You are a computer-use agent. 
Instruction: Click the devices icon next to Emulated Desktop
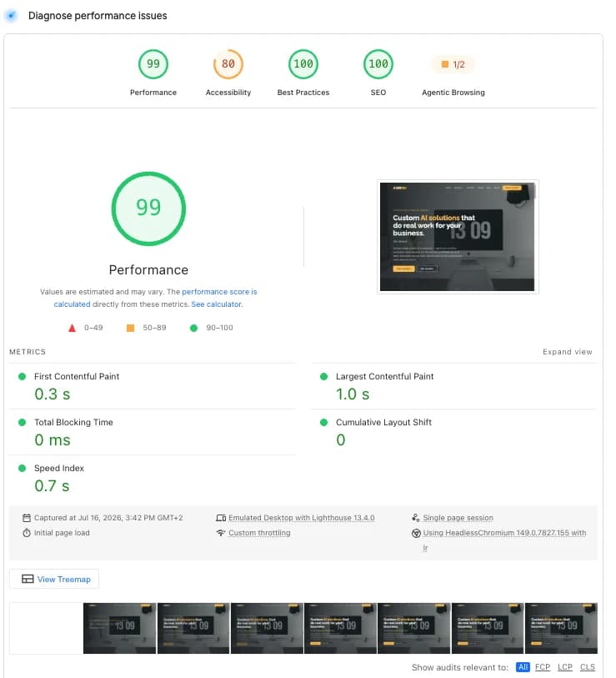(221, 518)
